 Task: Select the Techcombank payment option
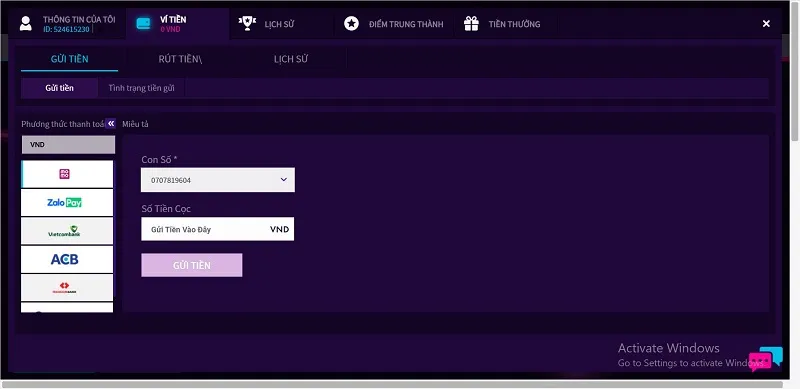(67, 287)
